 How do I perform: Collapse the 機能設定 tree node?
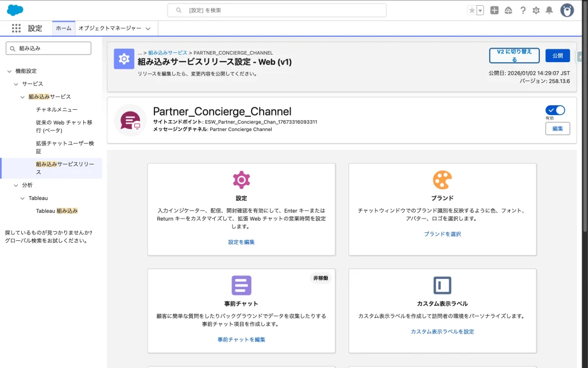(9, 71)
